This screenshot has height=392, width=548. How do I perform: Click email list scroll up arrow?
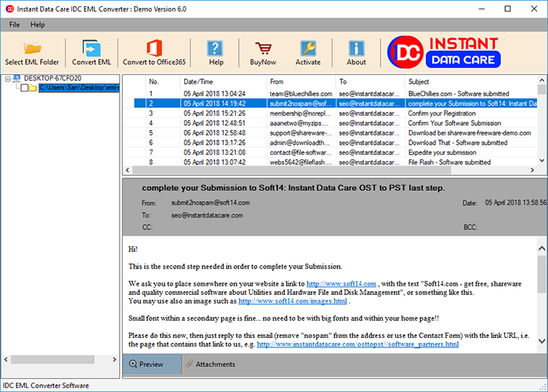542,80
